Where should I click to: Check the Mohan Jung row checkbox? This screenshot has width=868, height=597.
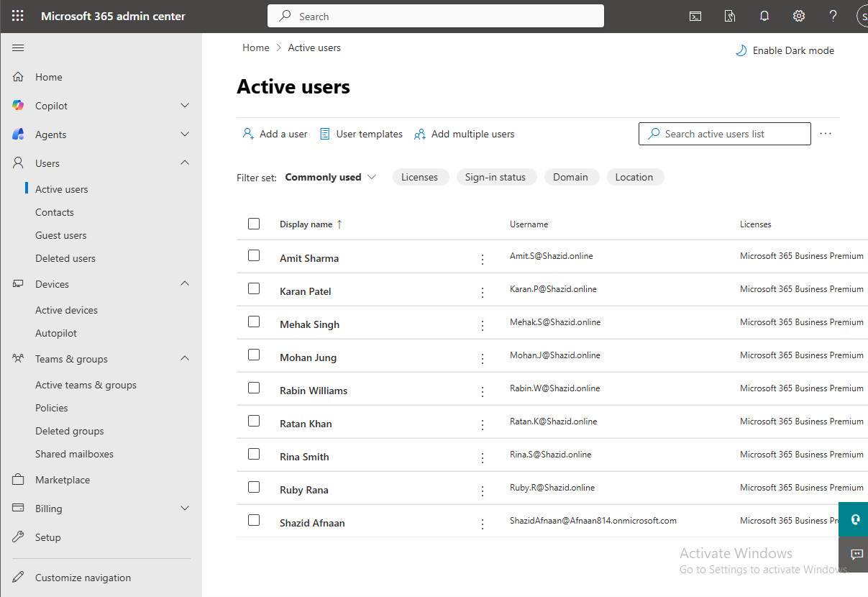[x=254, y=355]
